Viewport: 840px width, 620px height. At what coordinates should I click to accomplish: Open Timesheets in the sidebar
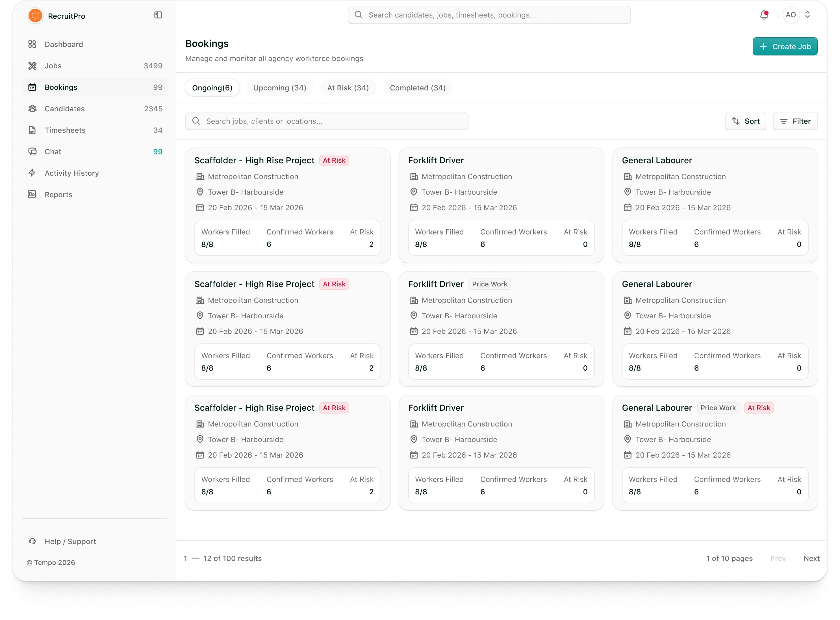[x=95, y=130]
